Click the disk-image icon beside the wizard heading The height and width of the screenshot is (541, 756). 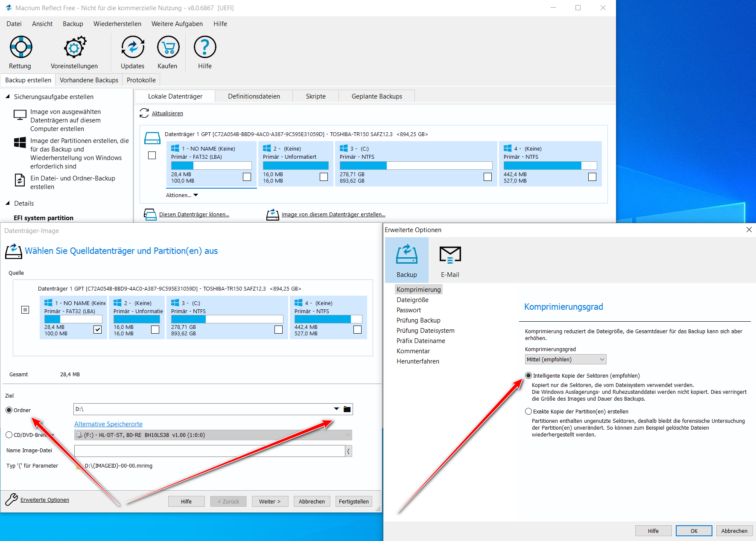[14, 251]
